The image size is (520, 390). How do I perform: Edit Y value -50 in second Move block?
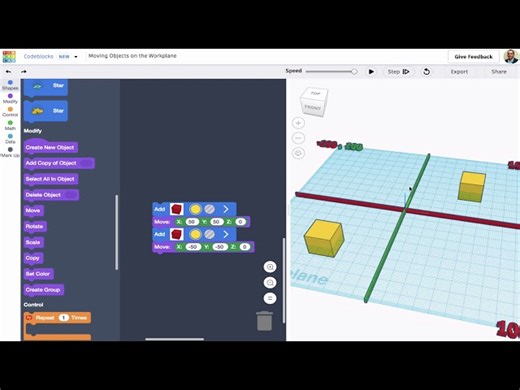[x=220, y=247]
